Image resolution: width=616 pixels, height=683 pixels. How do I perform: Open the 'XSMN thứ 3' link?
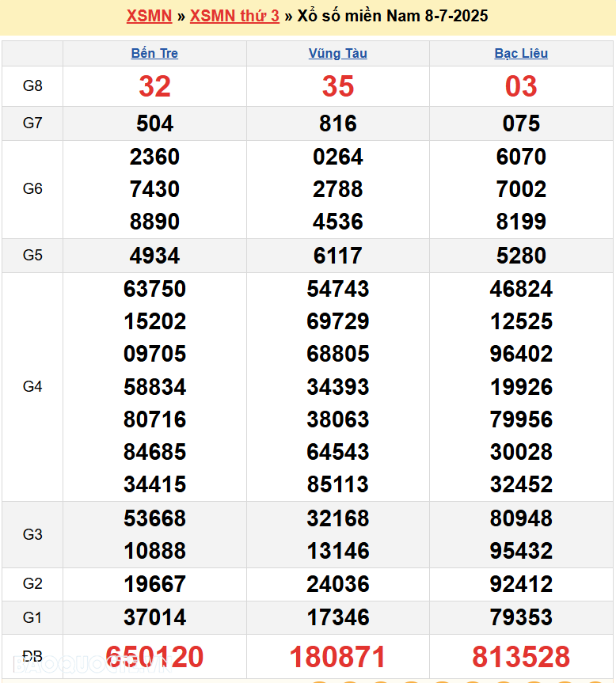coord(234,16)
